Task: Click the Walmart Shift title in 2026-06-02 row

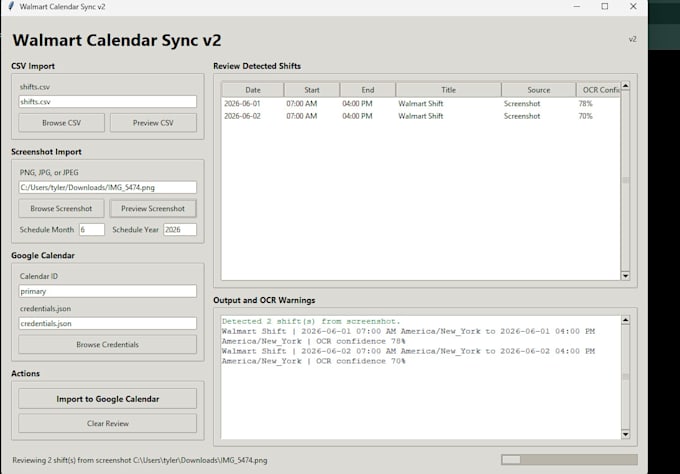Action: point(421,116)
